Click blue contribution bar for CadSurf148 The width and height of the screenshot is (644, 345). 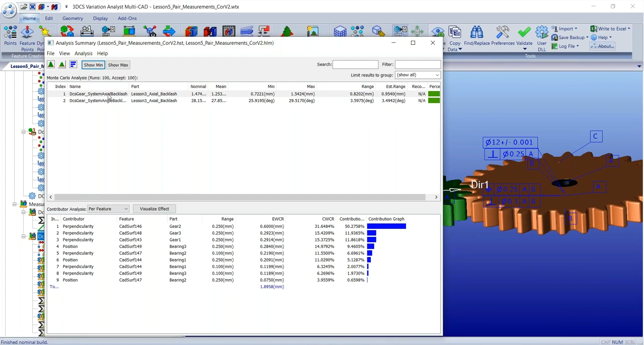[372, 233]
